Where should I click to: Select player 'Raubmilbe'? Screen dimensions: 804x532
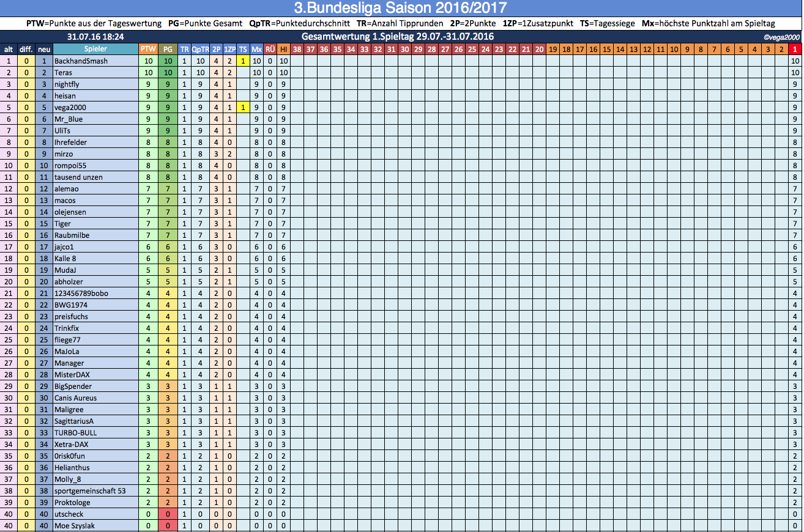click(x=72, y=235)
